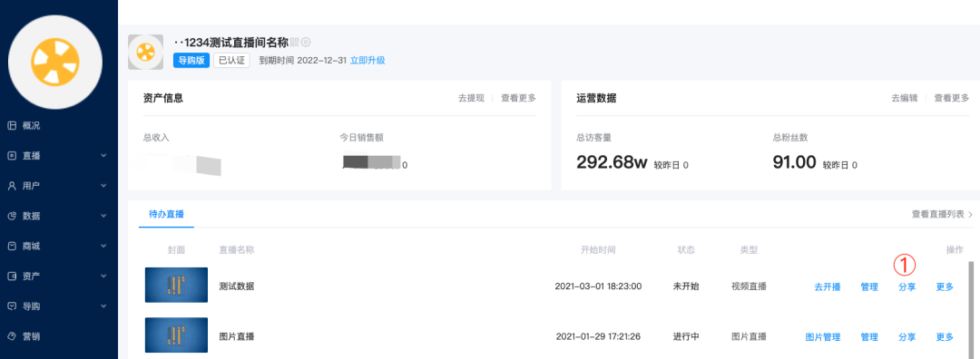
Task: Expand the 导购 sidebar submenu chevron
Action: click(103, 306)
